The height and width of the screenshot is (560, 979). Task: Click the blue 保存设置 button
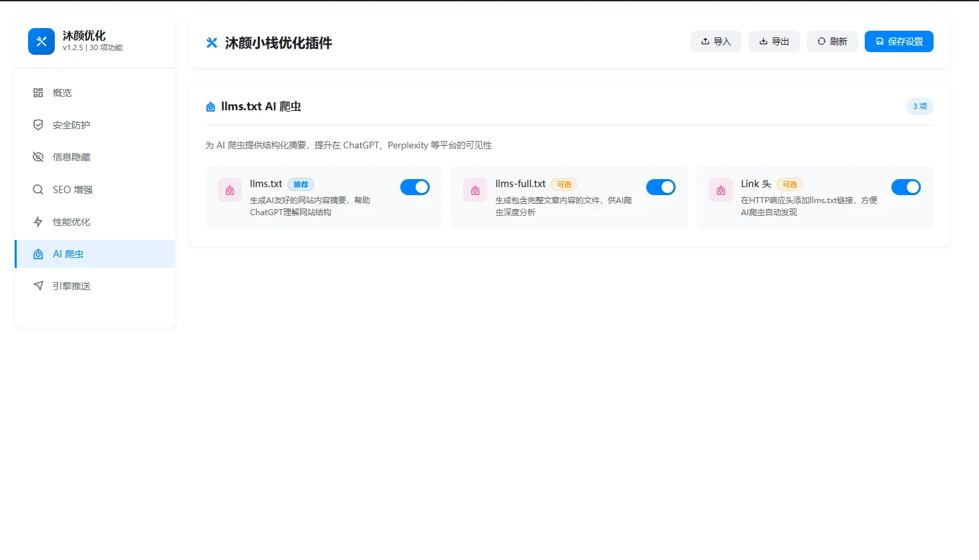pos(899,41)
